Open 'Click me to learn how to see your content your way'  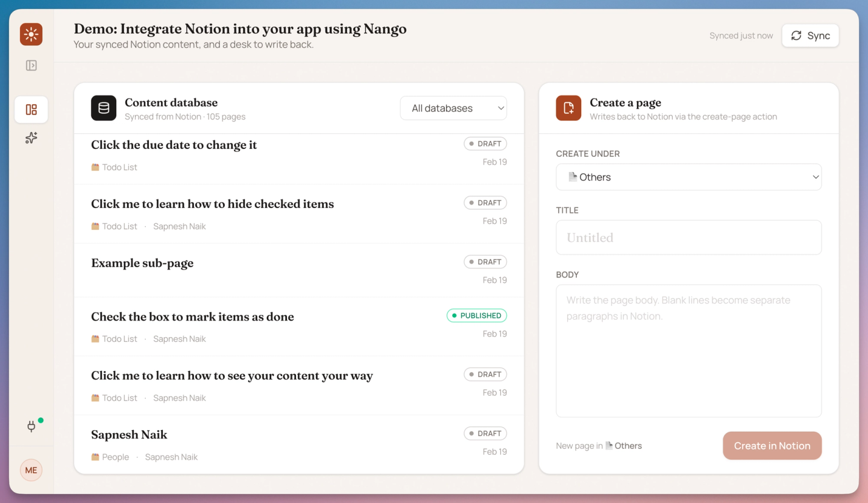[x=232, y=376]
